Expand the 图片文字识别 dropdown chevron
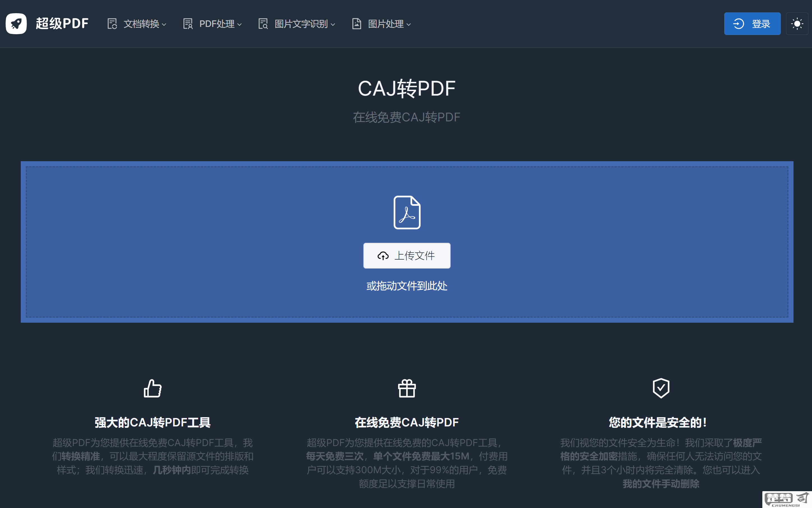Image resolution: width=812 pixels, height=508 pixels. (333, 24)
